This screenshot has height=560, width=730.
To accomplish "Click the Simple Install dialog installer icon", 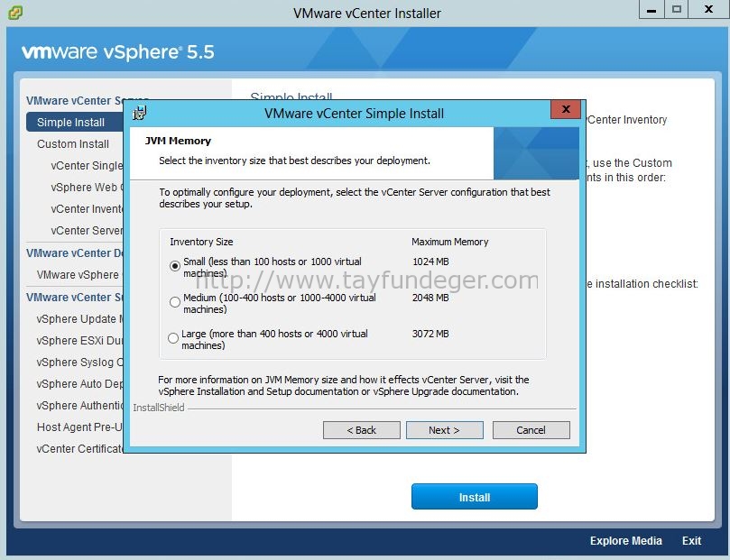I will click(x=139, y=113).
